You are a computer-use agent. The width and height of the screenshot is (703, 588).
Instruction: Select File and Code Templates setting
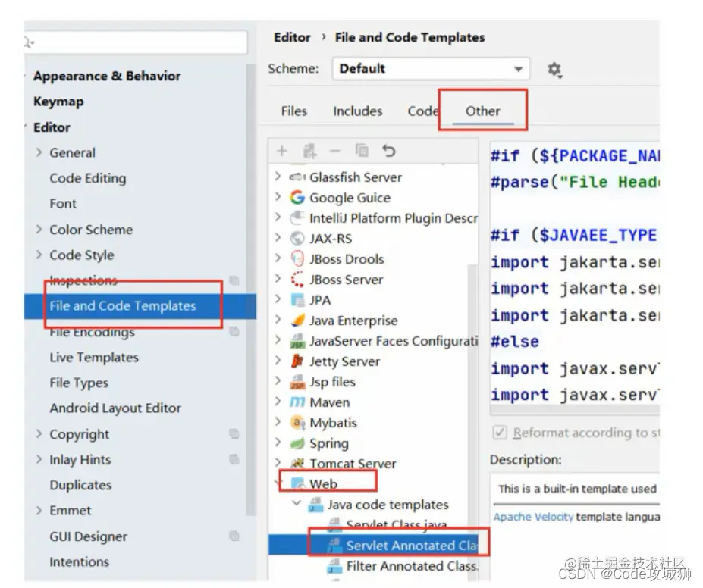[x=140, y=306]
